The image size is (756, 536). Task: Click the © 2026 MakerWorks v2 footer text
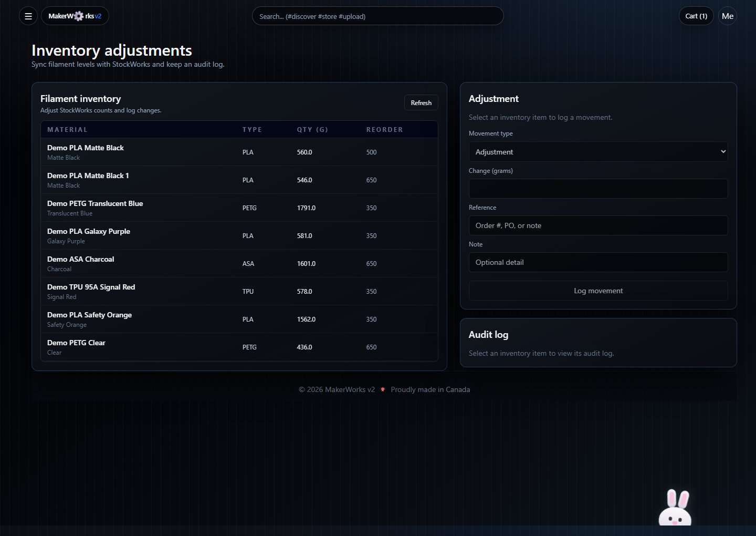(337, 389)
